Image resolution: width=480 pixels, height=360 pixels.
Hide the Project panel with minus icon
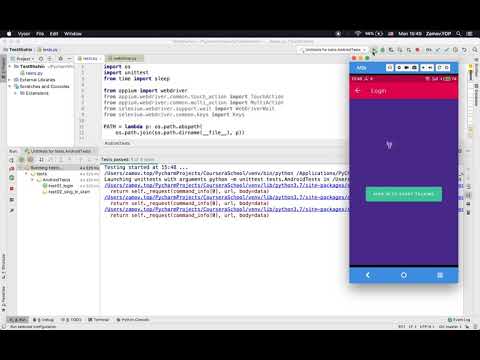point(69,59)
